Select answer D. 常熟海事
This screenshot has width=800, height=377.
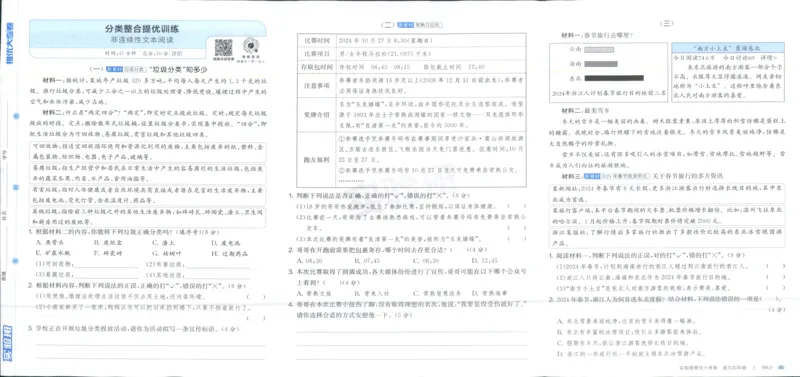click(x=490, y=293)
